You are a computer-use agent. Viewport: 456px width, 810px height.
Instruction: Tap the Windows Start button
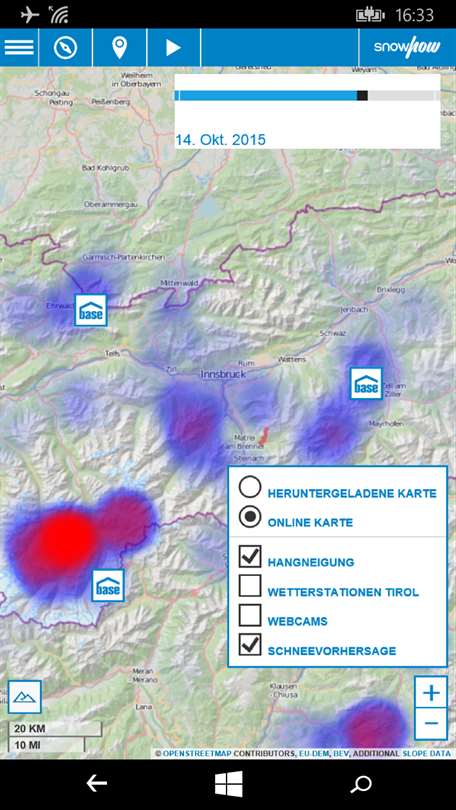pos(228,784)
